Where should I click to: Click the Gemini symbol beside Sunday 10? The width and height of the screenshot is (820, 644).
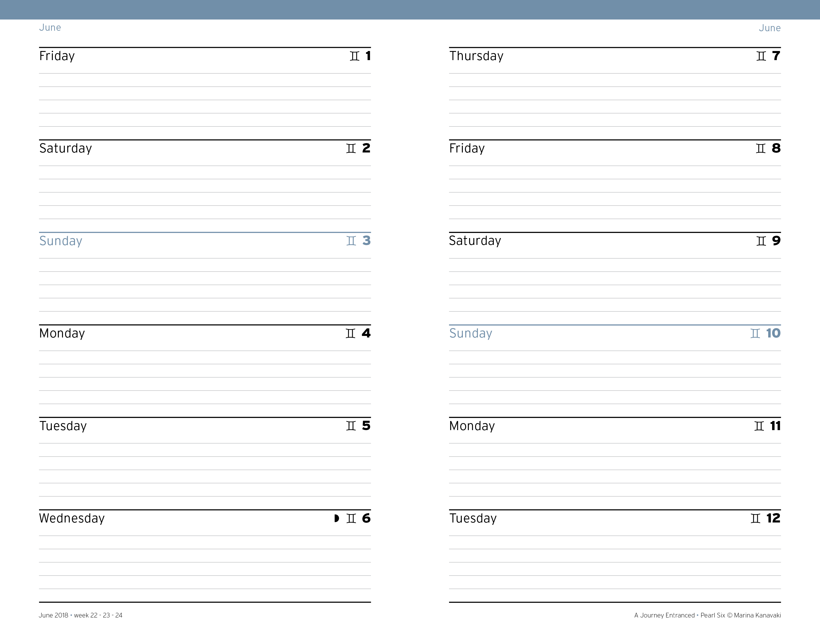pyautogui.click(x=755, y=333)
